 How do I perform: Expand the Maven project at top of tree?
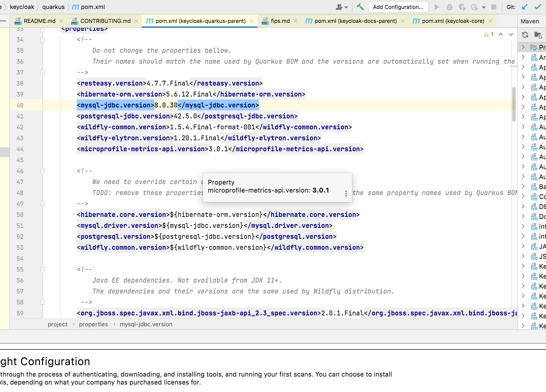pos(523,47)
